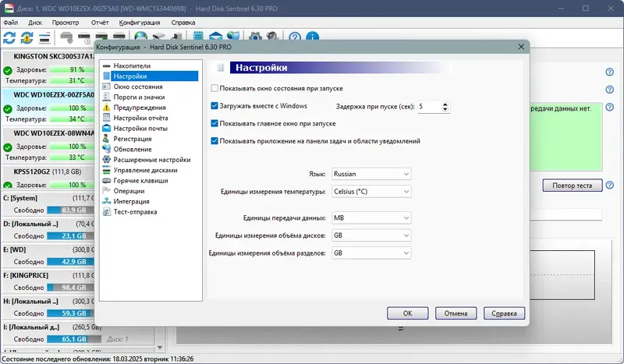Increase startup delay with the up stepper arrow
This screenshot has height=364, width=624.
[445, 104]
